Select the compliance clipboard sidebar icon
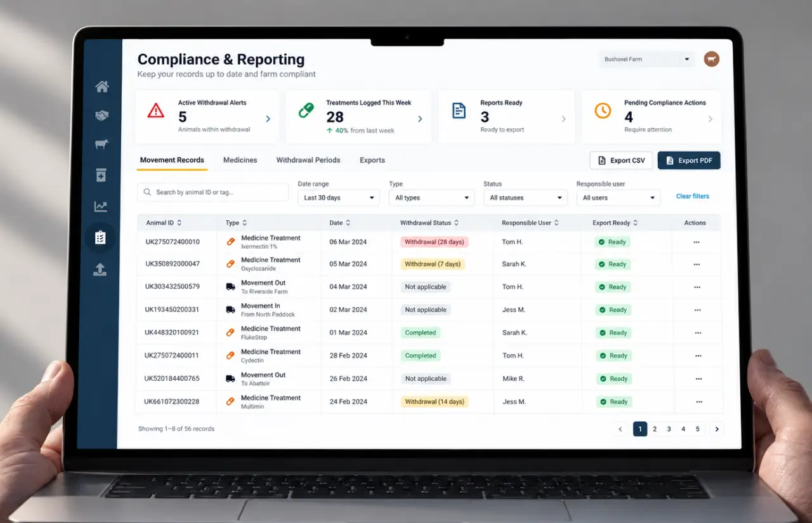This screenshot has width=812, height=523. [100, 238]
